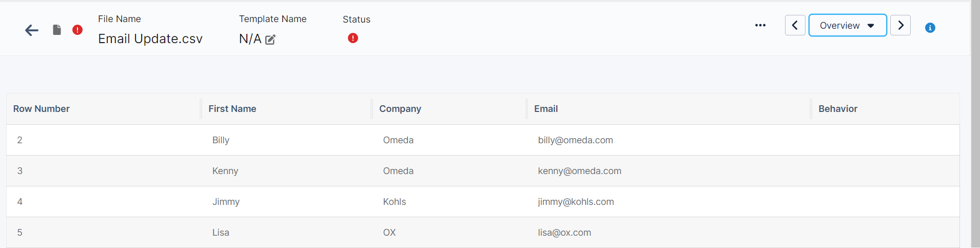Go to previous view with left chevron

click(x=795, y=25)
